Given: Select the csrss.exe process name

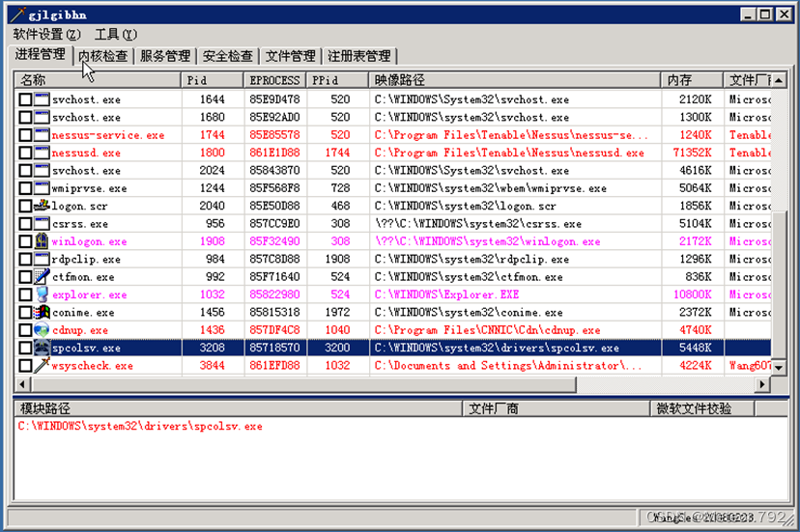Looking at the screenshot, I should pyautogui.click(x=80, y=223).
